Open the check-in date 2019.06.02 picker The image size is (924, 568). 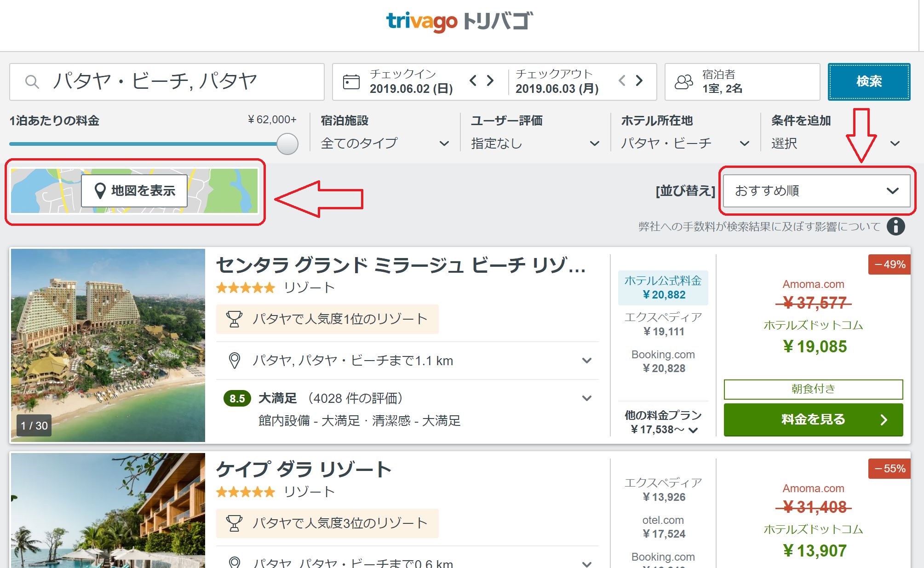[x=411, y=82]
